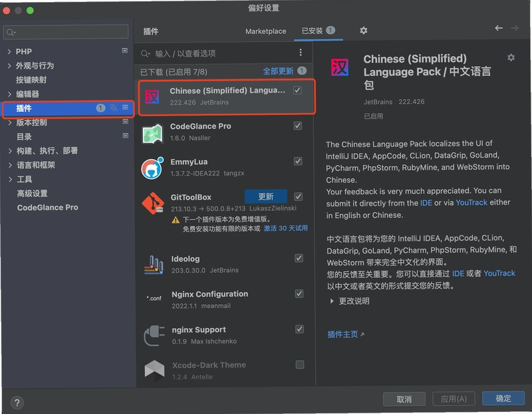Click the 应用(A) button
The image size is (532, 414).
pyautogui.click(x=454, y=399)
